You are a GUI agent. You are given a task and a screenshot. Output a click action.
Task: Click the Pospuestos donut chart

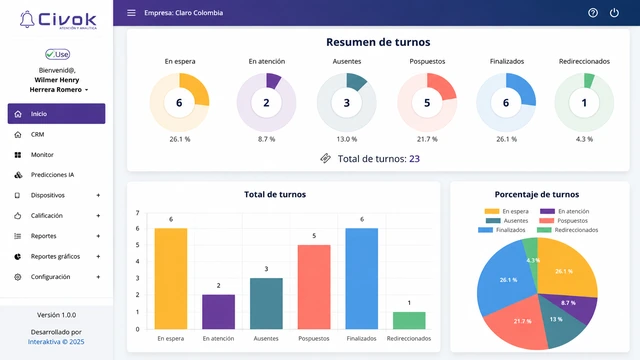point(427,102)
